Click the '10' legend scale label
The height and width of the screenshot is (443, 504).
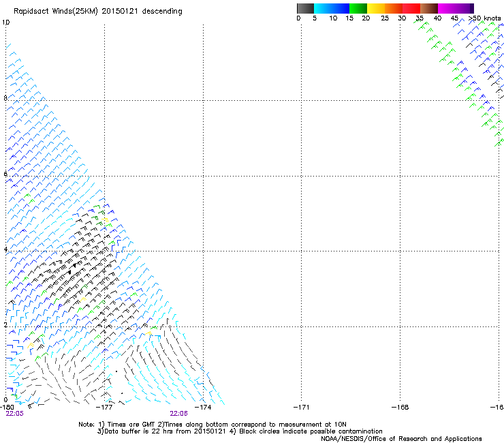coord(333,18)
